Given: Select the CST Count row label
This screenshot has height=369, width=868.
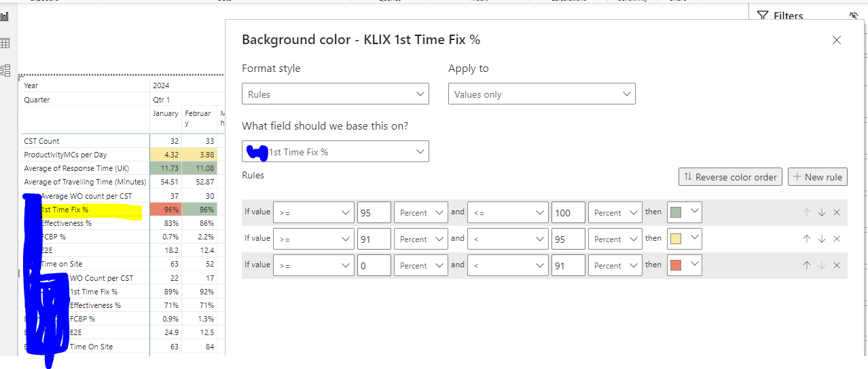Looking at the screenshot, I should pos(41,141).
